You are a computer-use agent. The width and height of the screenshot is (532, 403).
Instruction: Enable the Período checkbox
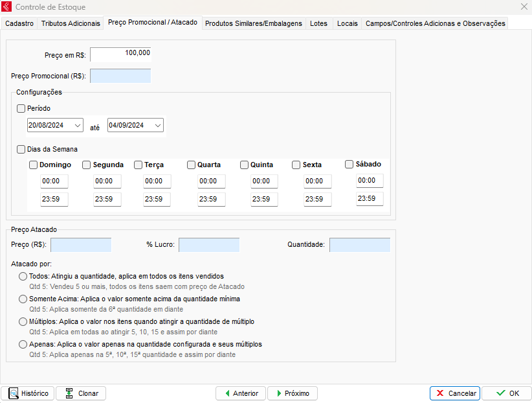click(21, 109)
